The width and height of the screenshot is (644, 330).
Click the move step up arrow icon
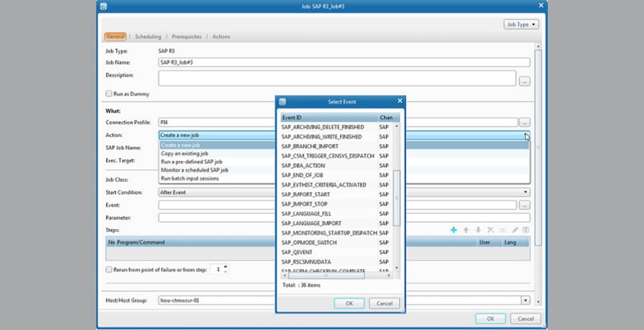(x=466, y=231)
